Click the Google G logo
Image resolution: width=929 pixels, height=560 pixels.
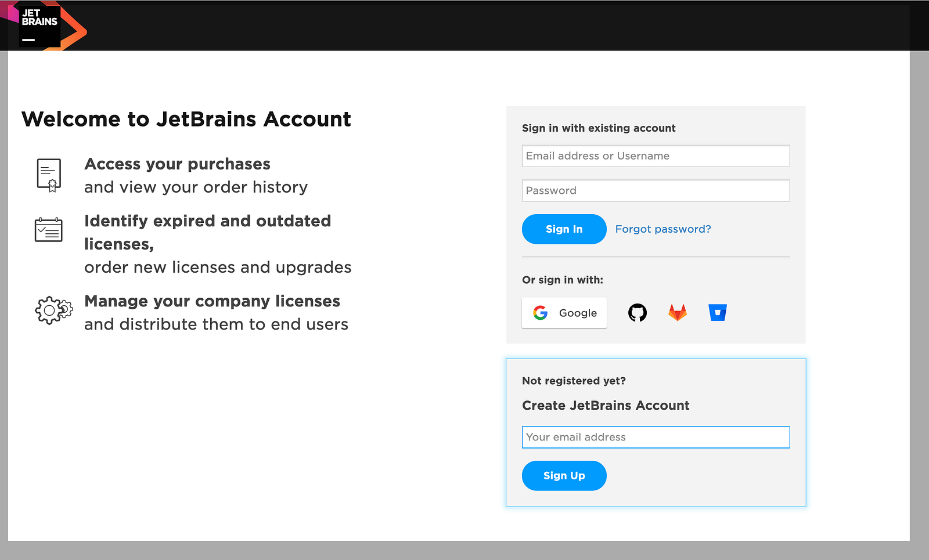pos(541,313)
